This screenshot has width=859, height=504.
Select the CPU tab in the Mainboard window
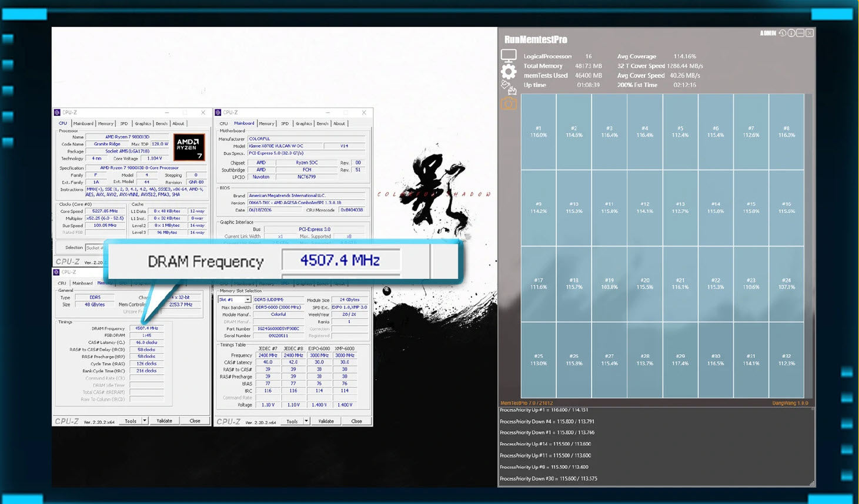223,123
